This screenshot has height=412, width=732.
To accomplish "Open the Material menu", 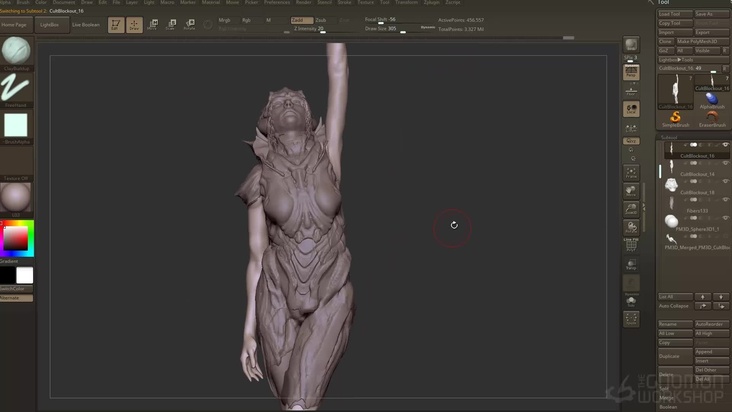I will (211, 2).
